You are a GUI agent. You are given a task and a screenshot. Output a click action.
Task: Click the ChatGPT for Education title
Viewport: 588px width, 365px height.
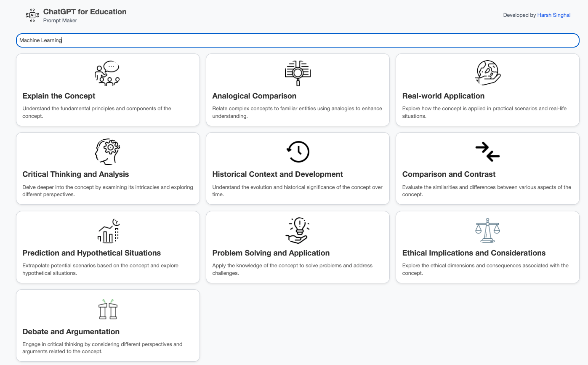pyautogui.click(x=85, y=12)
